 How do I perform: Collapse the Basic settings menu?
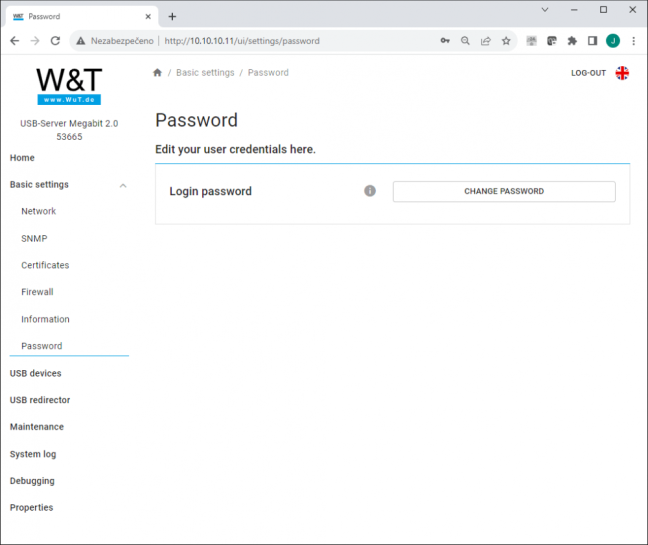coord(123,186)
